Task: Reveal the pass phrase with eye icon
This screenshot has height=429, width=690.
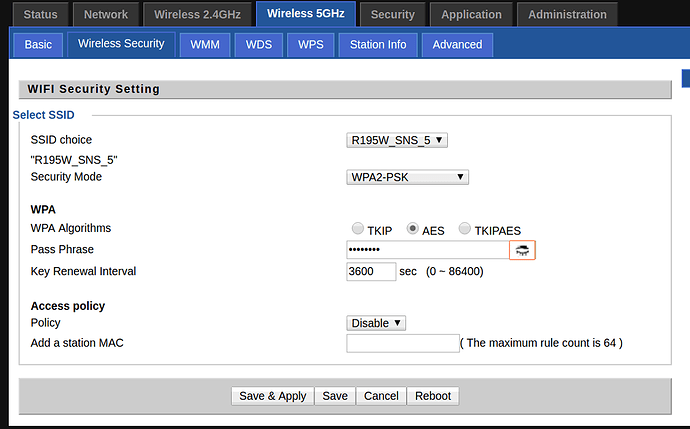Action: click(x=522, y=250)
